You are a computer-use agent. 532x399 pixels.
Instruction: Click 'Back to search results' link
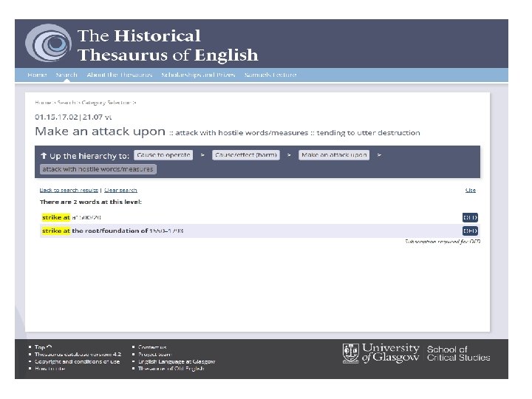pos(69,190)
